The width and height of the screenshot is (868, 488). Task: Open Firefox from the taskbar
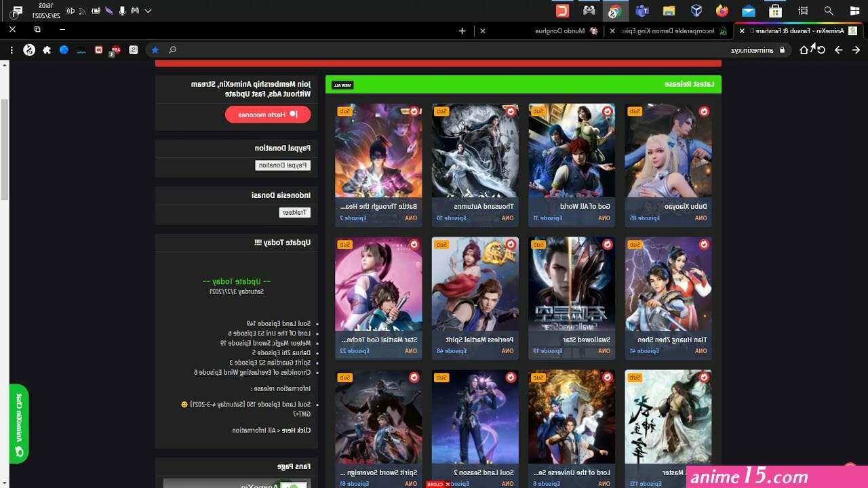(x=722, y=11)
